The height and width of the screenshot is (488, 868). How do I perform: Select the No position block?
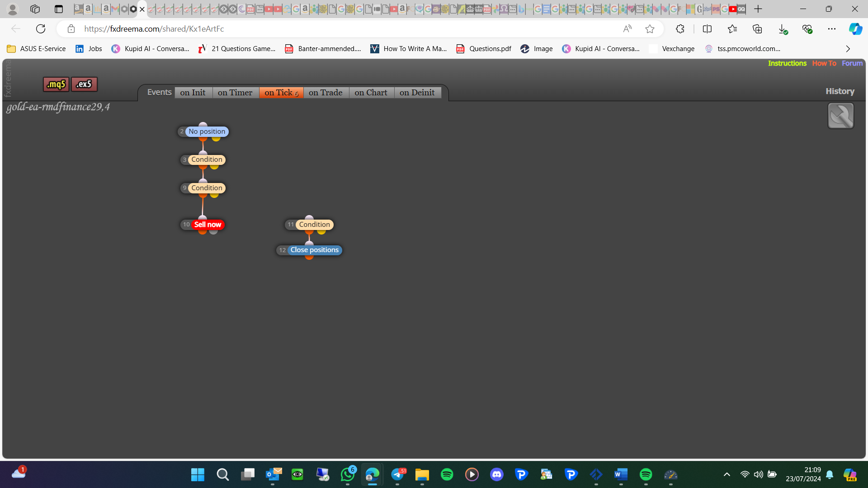(x=207, y=131)
